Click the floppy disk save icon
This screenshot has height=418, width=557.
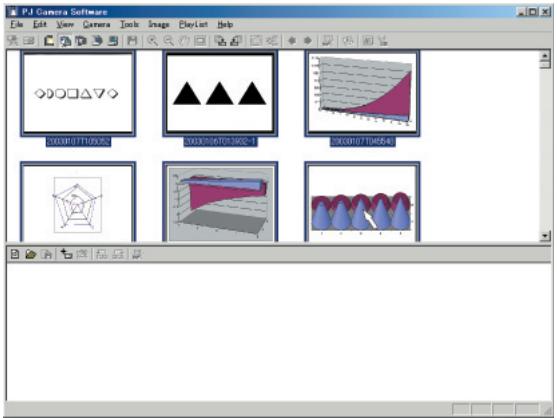132,41
